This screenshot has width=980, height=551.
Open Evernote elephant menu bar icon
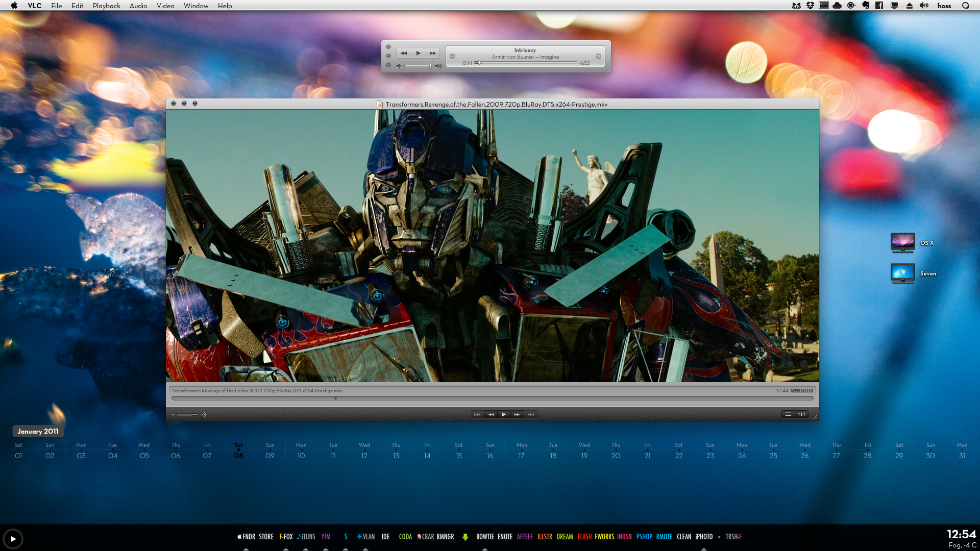point(866,6)
